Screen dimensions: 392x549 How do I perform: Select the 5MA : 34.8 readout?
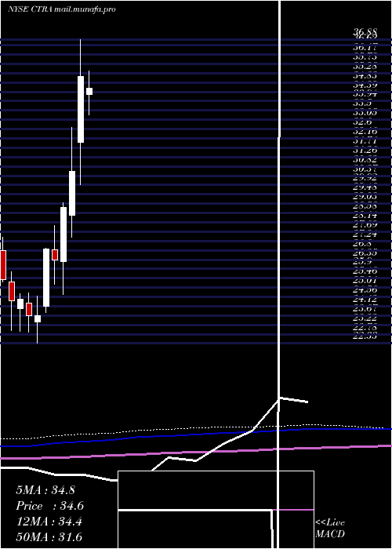point(45,490)
